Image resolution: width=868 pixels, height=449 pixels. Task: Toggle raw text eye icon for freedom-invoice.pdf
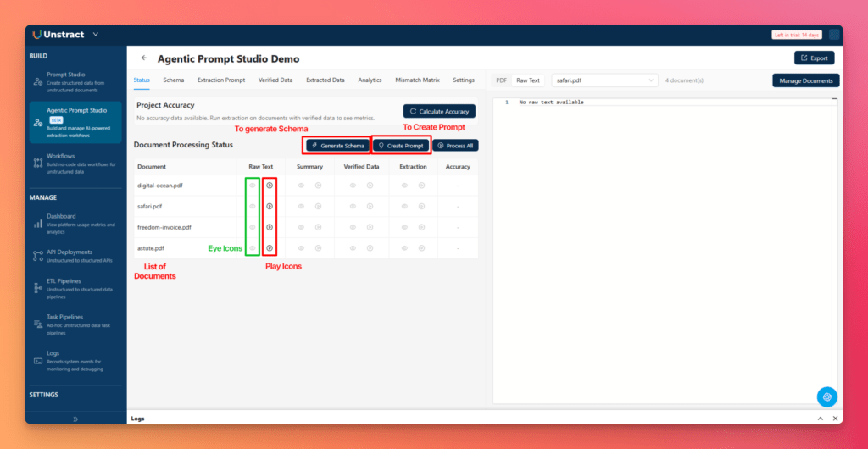click(252, 227)
